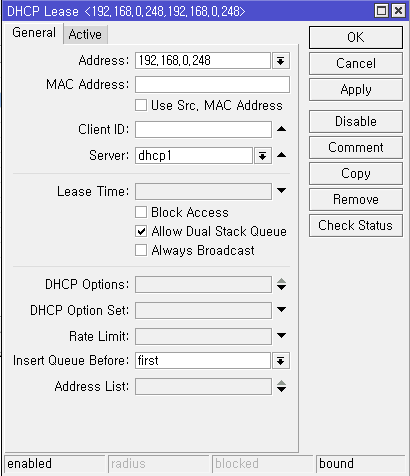Click the Check Status button
This screenshot has width=410, height=476.
(356, 225)
